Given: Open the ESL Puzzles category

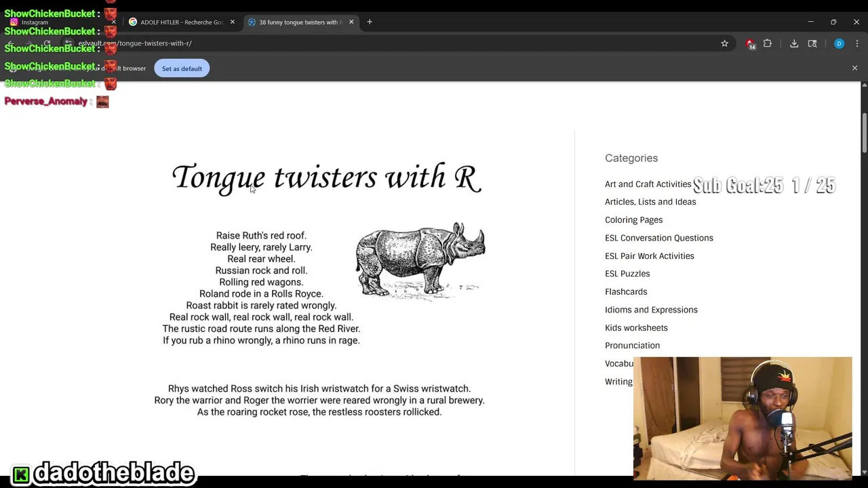Looking at the screenshot, I should tap(627, 273).
